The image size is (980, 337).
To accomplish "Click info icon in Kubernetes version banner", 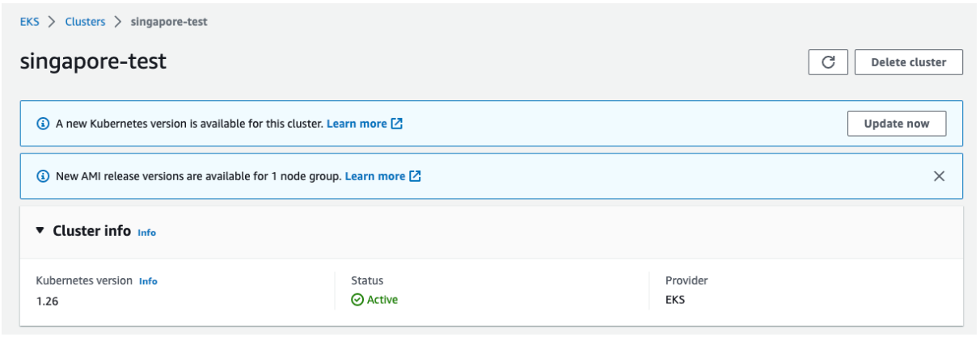I will click(x=43, y=124).
